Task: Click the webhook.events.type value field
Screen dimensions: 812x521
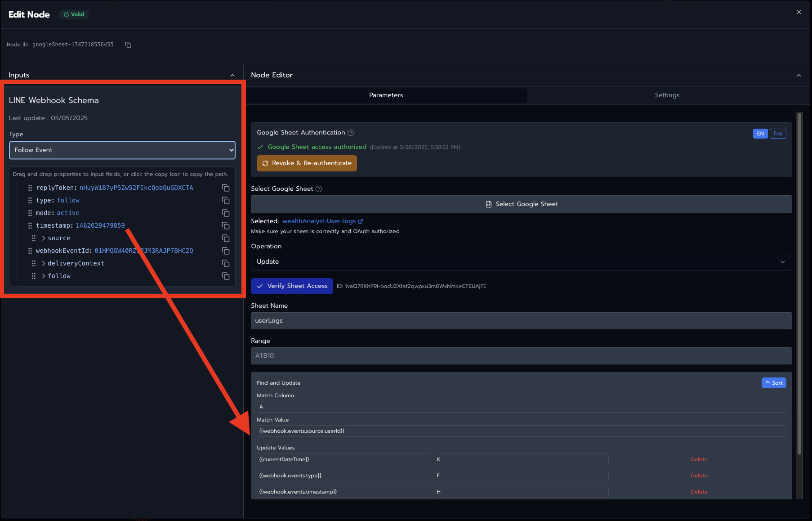Action: (344, 476)
